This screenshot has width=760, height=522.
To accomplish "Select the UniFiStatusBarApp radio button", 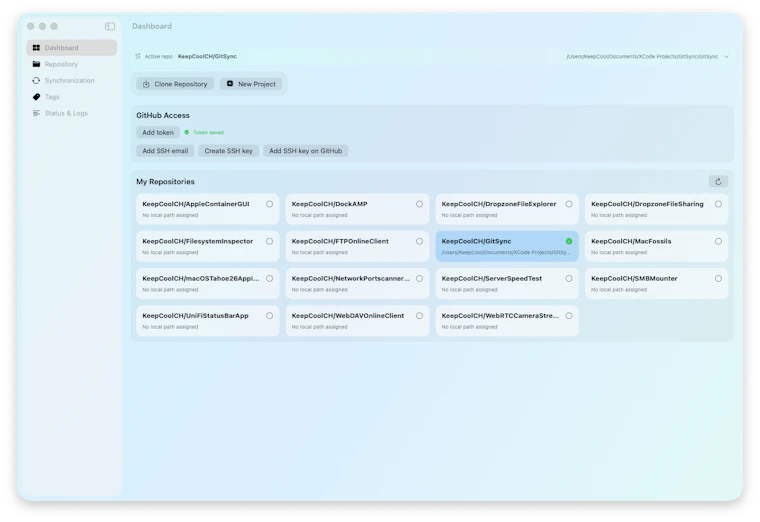I will click(x=269, y=316).
